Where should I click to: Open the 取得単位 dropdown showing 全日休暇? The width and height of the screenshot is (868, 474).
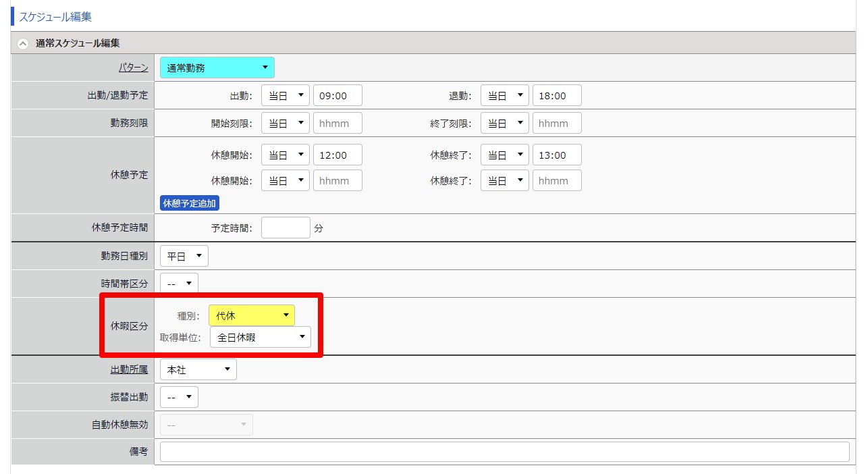tap(261, 337)
